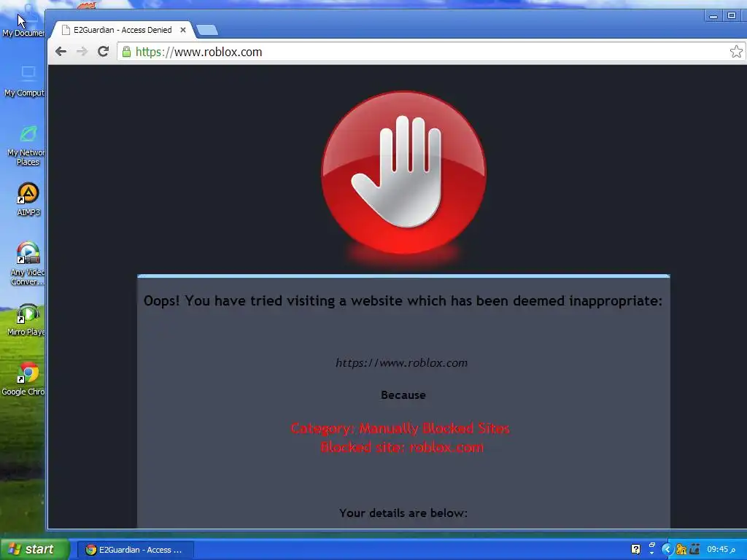Select the Any Video Converter shortcut
The height and width of the screenshot is (560, 747).
tap(27, 263)
